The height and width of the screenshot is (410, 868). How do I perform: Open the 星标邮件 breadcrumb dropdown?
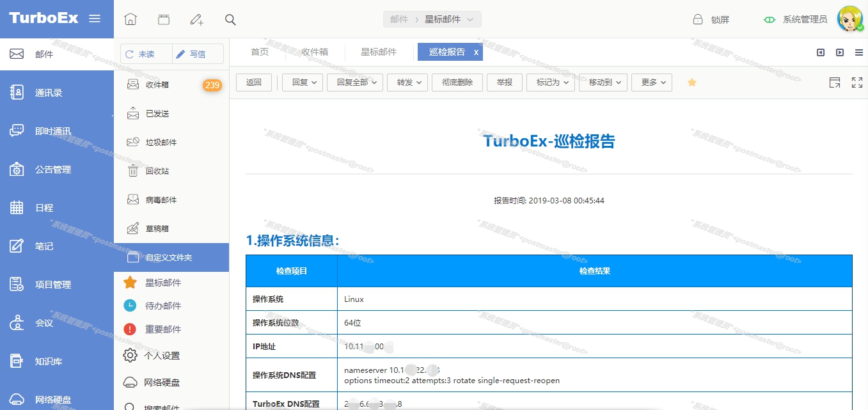coord(448,19)
